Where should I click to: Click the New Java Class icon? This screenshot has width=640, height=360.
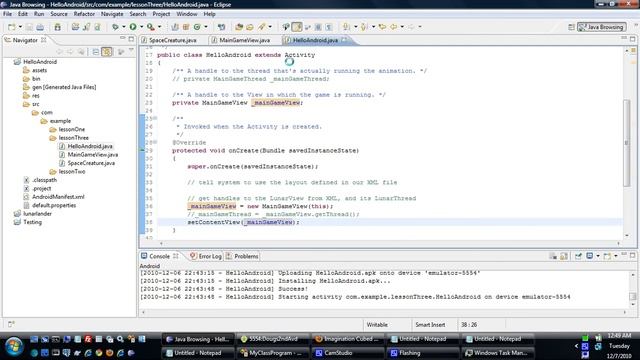tap(197, 27)
